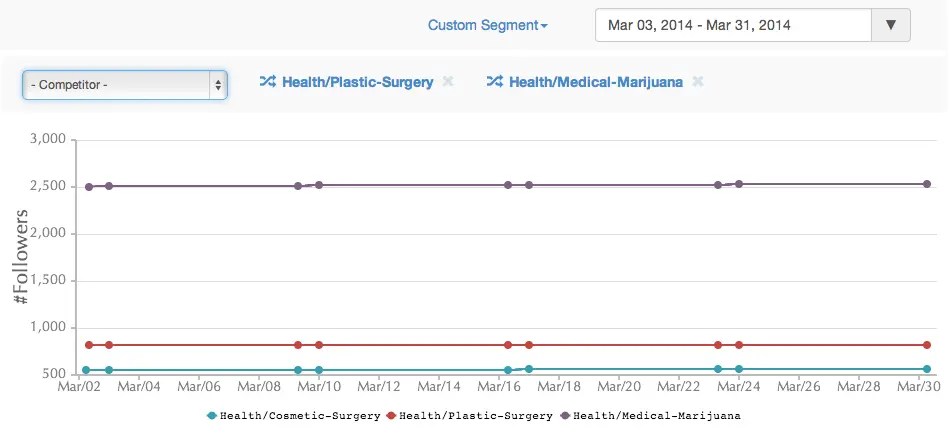Click shuffle icon beside Health/Medical-Marijuana tag

[494, 82]
